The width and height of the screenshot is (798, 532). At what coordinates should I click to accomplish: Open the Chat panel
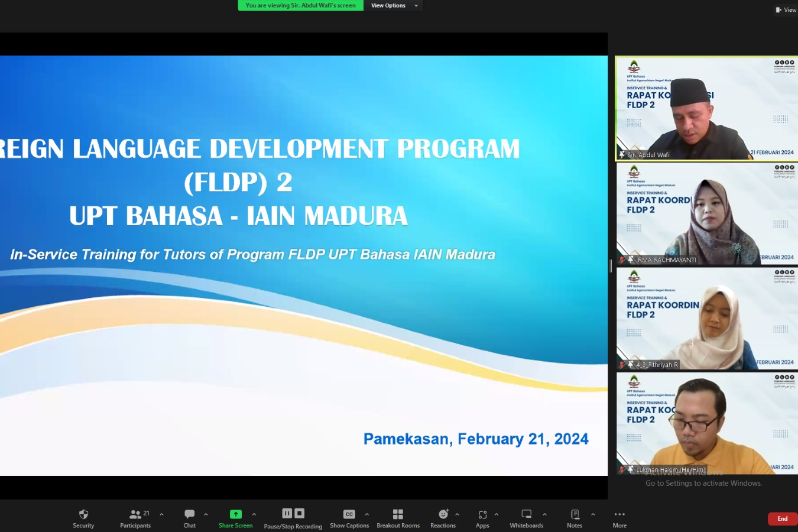[x=189, y=518]
